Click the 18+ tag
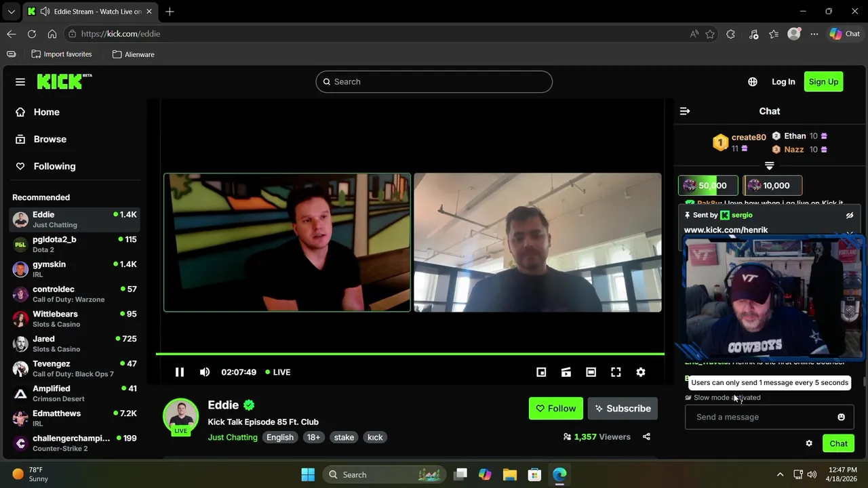The image size is (868, 488). [313, 437]
